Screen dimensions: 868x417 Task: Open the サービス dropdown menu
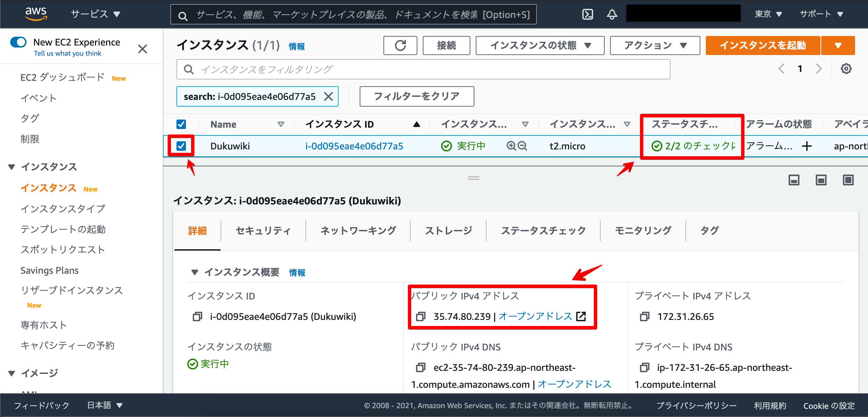[x=95, y=14]
